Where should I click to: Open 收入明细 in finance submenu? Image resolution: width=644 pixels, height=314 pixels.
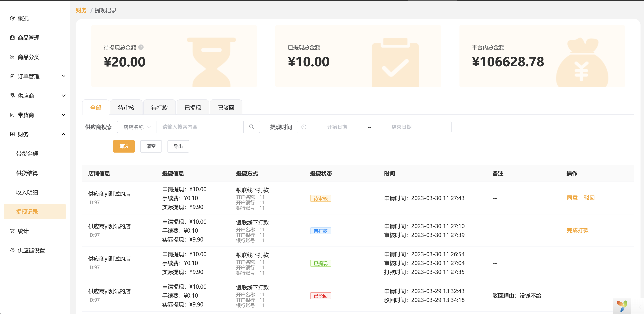(27, 192)
